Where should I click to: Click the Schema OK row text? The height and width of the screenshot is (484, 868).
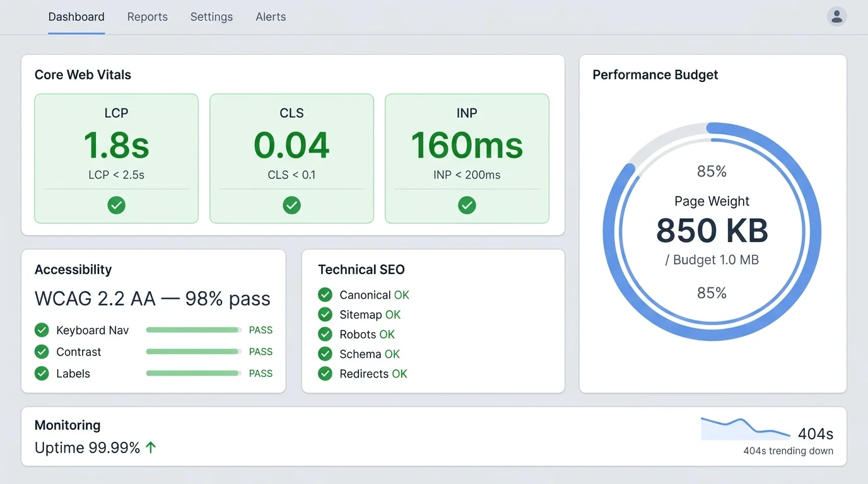point(370,354)
